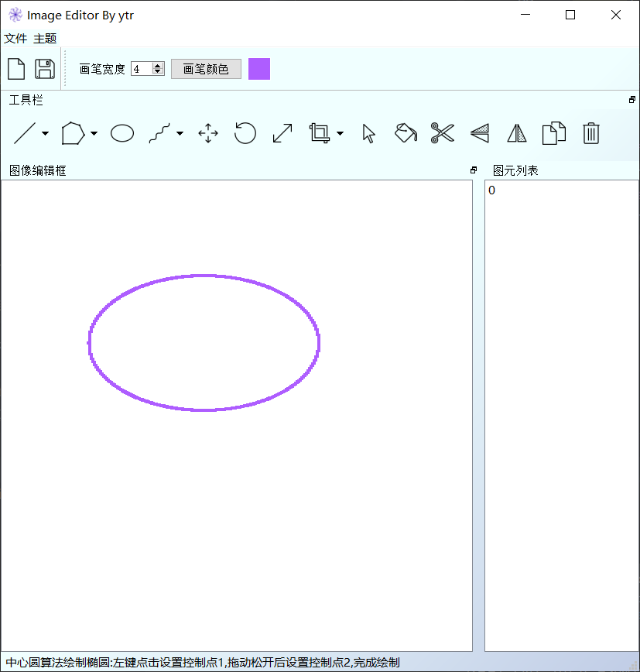Minimize the Image Editor window
640x672 pixels.
pos(525,15)
